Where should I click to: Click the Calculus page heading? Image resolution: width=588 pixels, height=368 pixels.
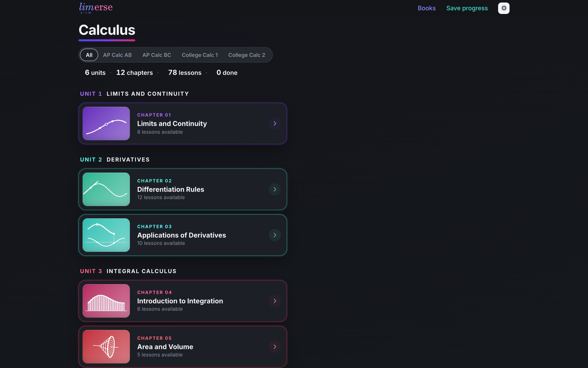coord(107,30)
